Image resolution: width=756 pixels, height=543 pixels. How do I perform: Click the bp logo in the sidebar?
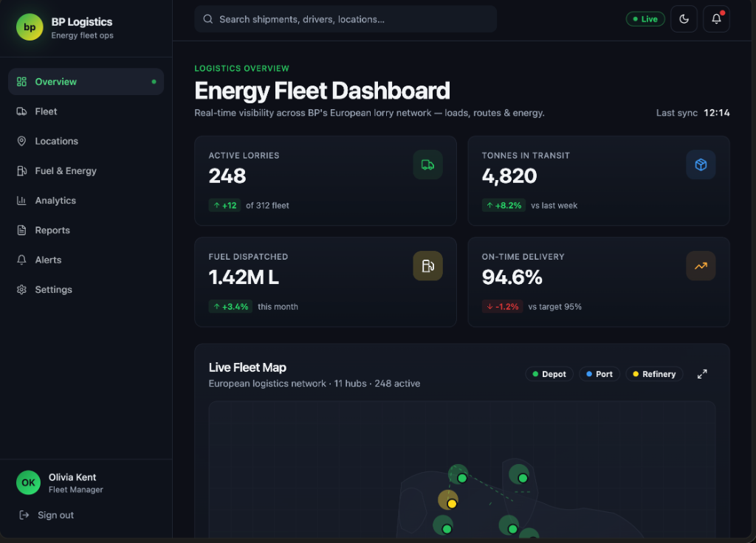pyautogui.click(x=30, y=27)
